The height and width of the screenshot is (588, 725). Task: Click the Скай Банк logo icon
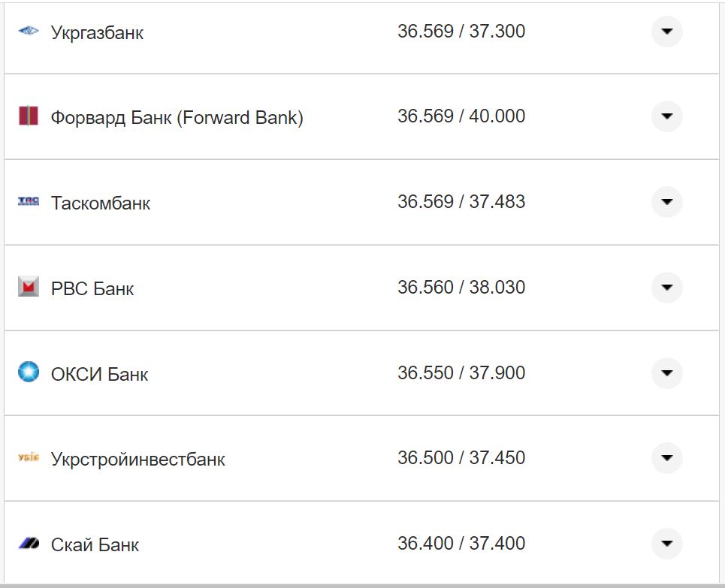click(29, 543)
